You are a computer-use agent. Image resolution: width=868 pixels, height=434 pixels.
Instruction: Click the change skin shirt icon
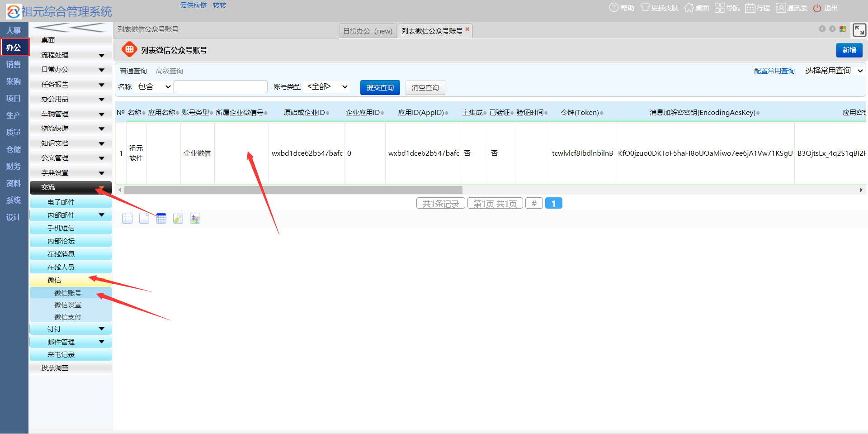click(x=645, y=8)
